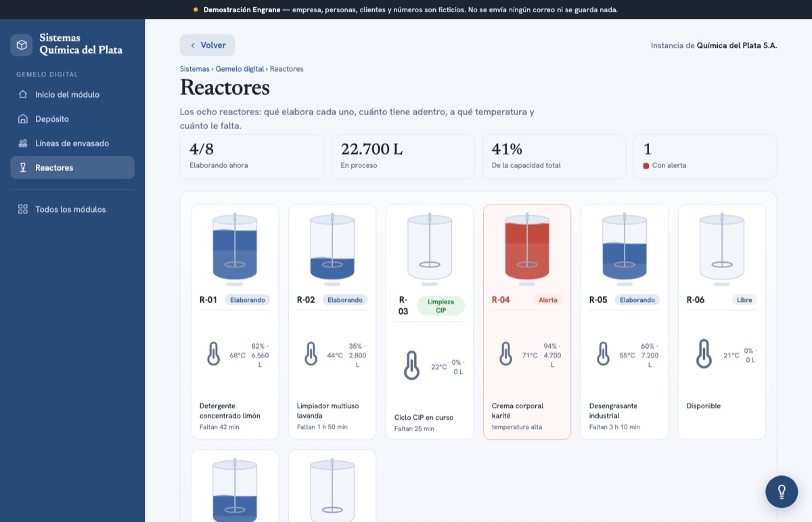Go back with the Volver button
Screen dimensions: 812x522
[207, 45]
